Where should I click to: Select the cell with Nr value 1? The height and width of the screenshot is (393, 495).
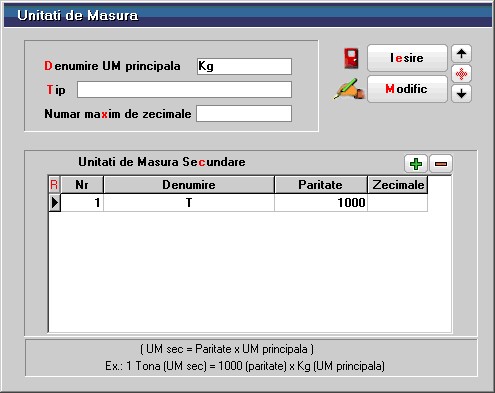point(82,203)
